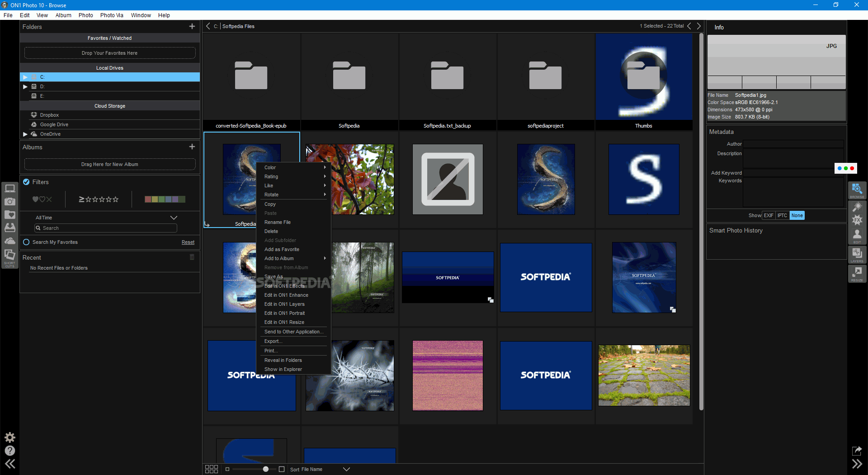The width and height of the screenshot is (868, 475).
Task: Go to previous photo arrow in header
Action: [689, 26]
